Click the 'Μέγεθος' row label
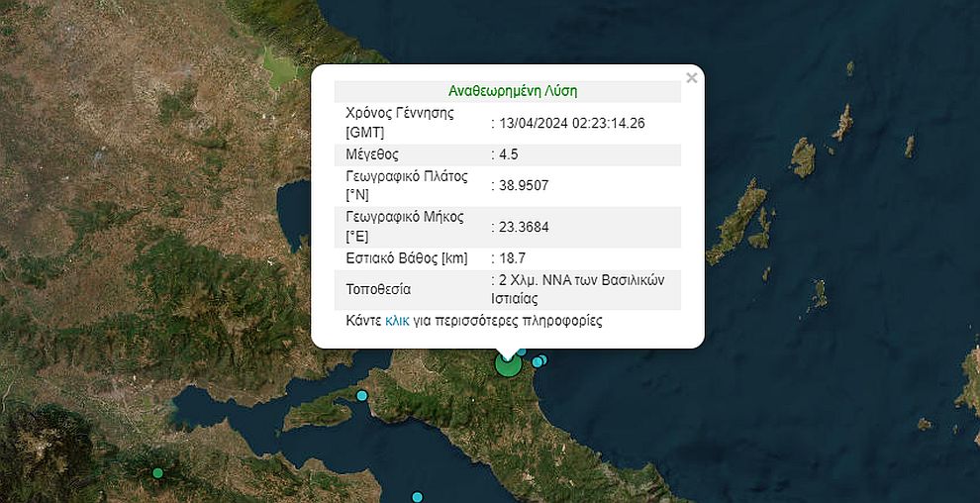 coord(373,154)
